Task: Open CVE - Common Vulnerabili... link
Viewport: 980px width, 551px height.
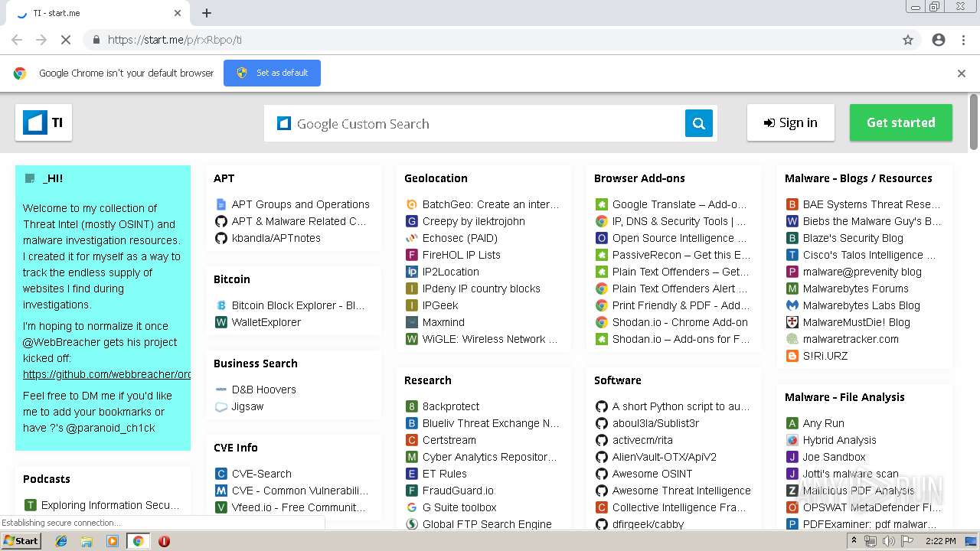Action: pyautogui.click(x=300, y=491)
